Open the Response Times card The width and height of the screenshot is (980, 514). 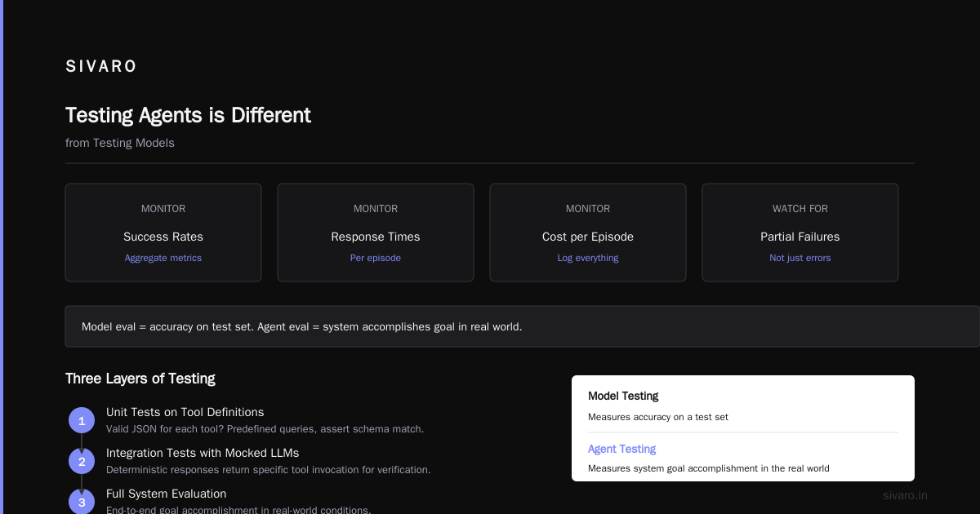(x=376, y=233)
